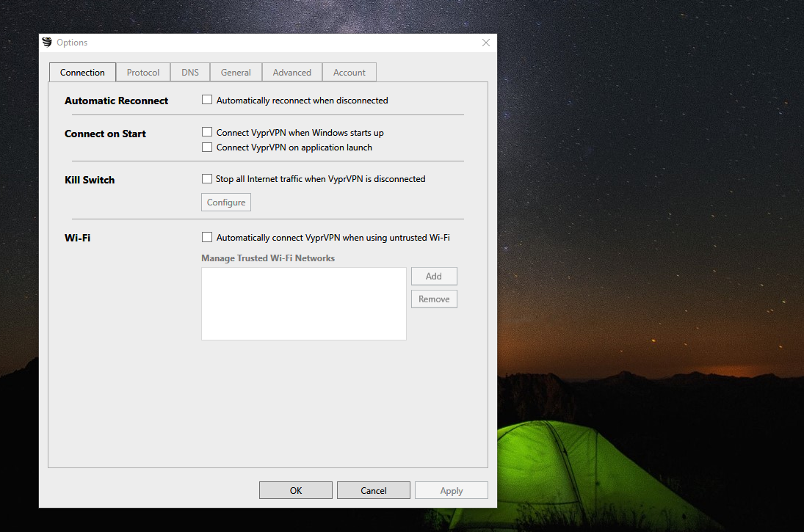Click the Apply button

pos(452,490)
